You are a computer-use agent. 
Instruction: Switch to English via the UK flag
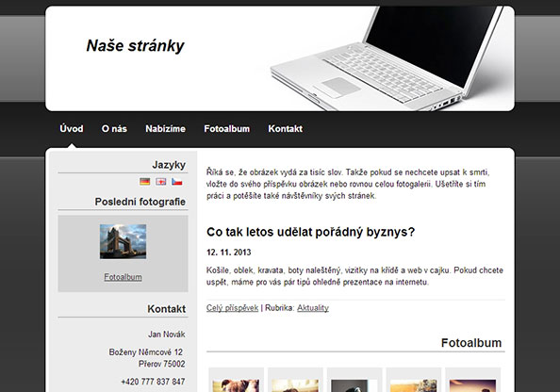tap(160, 181)
